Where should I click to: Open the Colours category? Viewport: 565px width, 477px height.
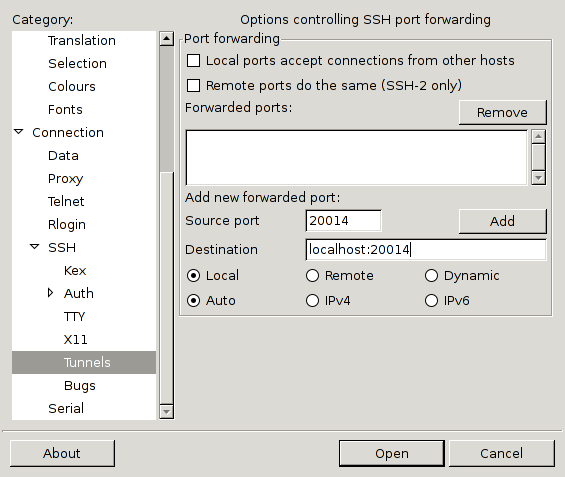click(72, 86)
